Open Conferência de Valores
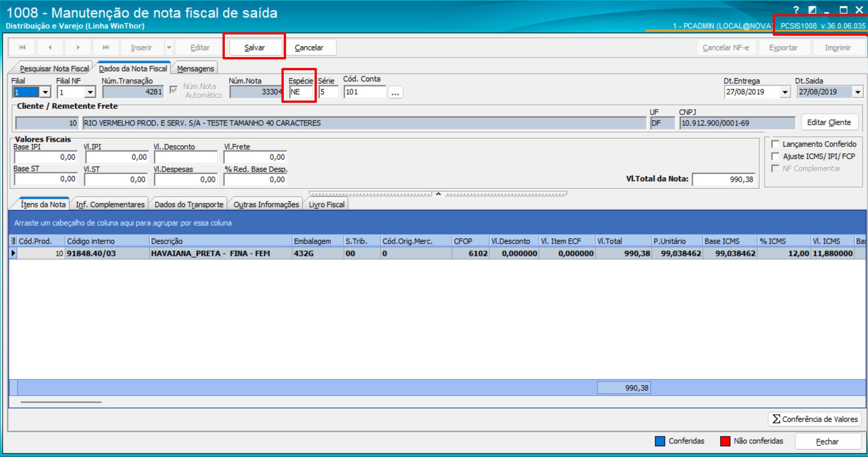868x457 pixels. pos(815,419)
